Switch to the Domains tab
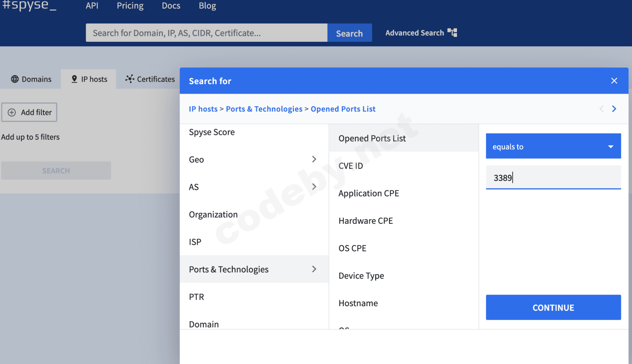The width and height of the screenshot is (632, 364). click(x=31, y=79)
